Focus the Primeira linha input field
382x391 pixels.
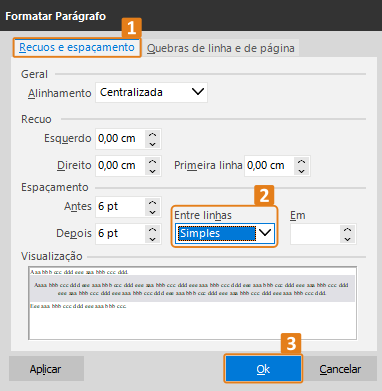point(270,166)
